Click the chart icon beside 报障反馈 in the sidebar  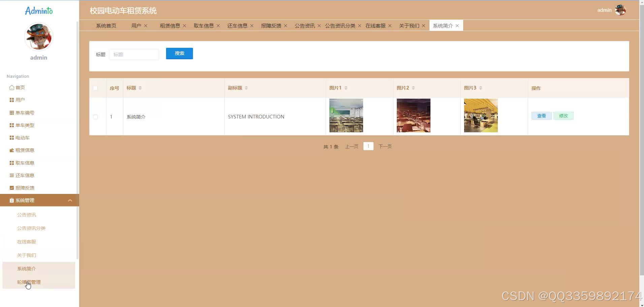(12, 188)
